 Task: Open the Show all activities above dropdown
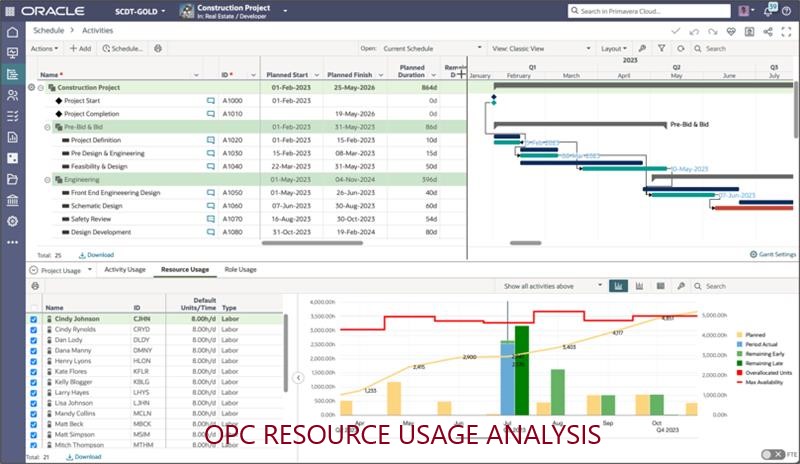pyautogui.click(x=553, y=286)
